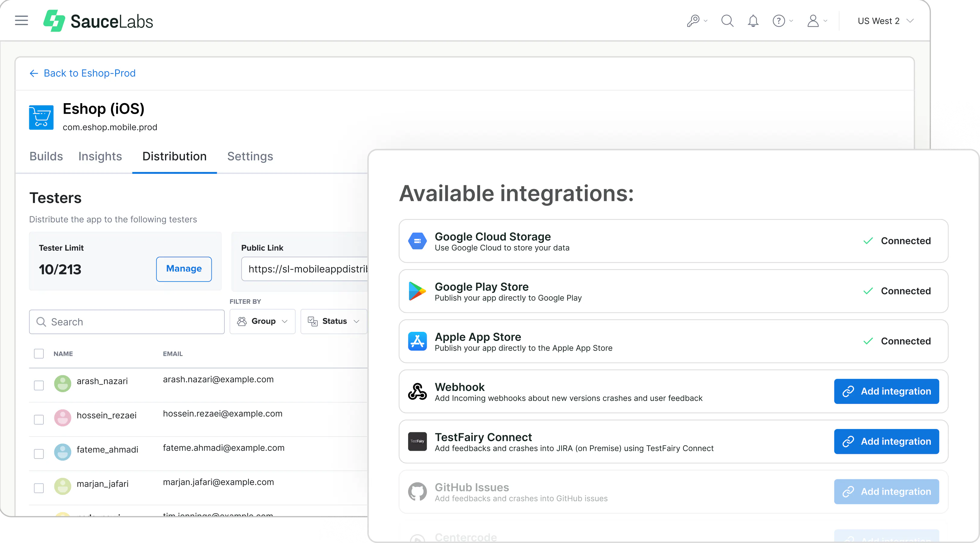Click the EMAIL column header
This screenshot has width=980, height=543.
(173, 354)
